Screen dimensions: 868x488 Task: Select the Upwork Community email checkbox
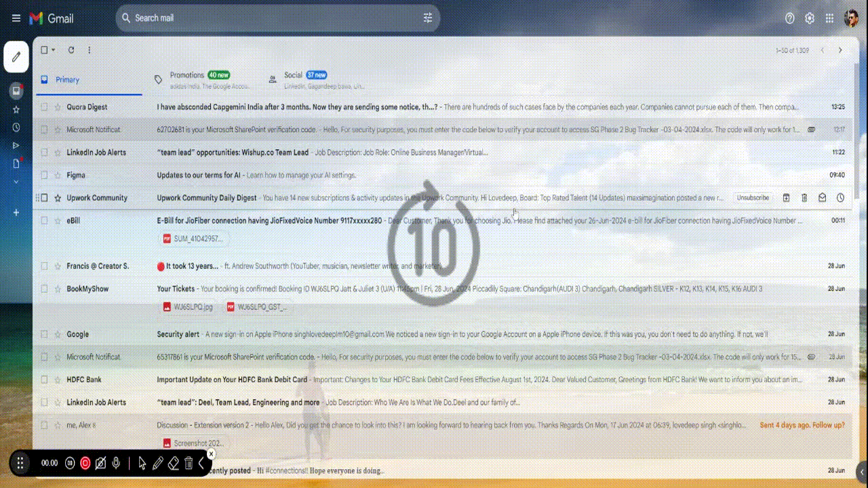pyautogui.click(x=44, y=198)
